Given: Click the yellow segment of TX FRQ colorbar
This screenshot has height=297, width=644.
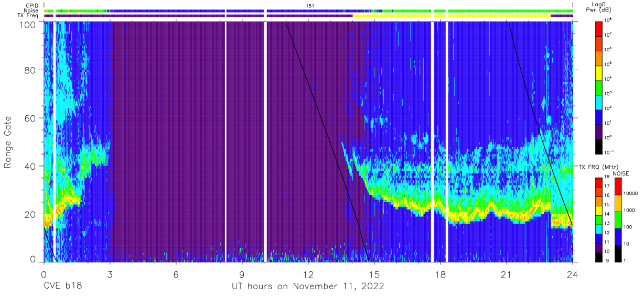Looking at the screenshot, I should [598, 211].
